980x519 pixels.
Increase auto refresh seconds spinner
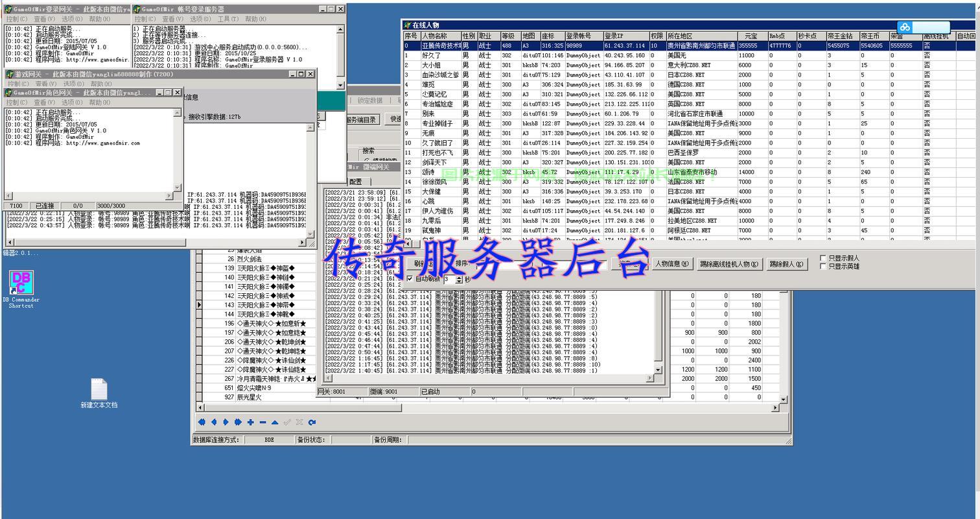(460, 277)
